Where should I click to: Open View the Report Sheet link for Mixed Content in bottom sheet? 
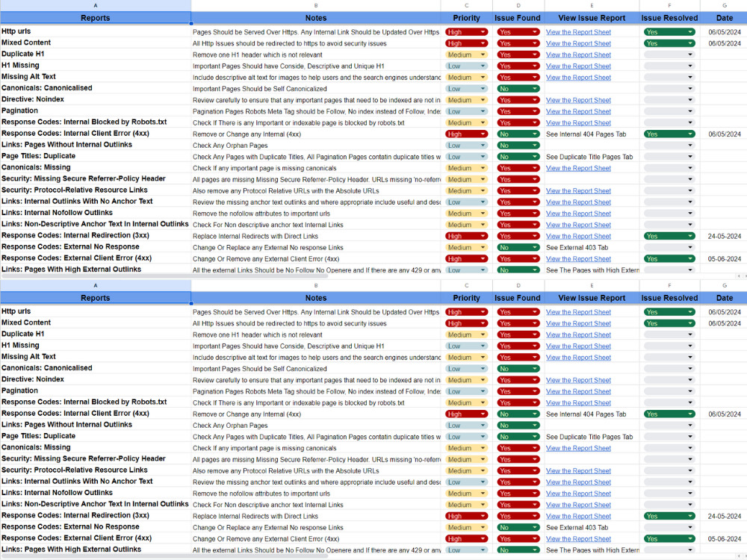pos(578,323)
